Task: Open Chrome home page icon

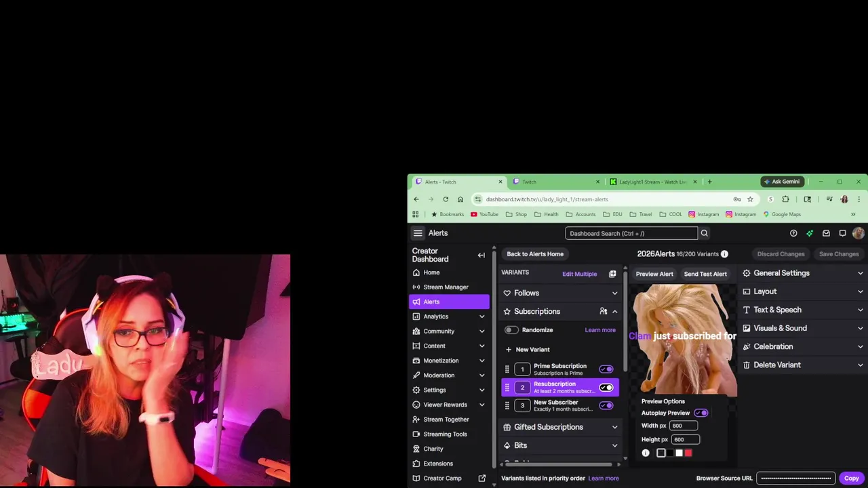Action: pos(460,199)
